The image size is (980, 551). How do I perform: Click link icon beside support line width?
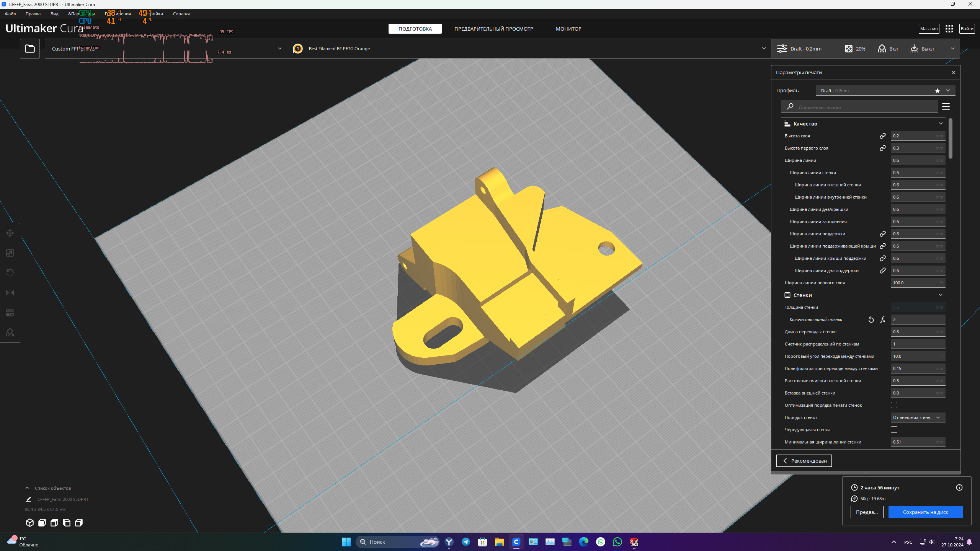883,234
